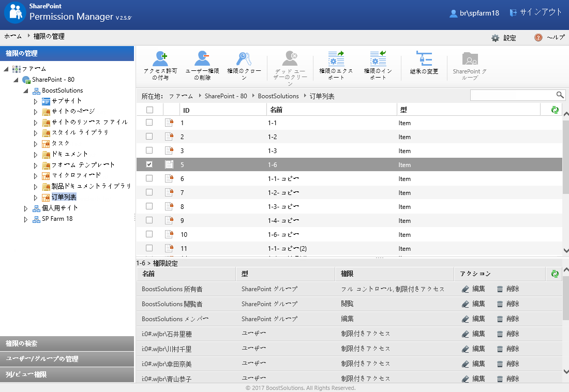Viewport: 569px width, 392px height.
Task: Check the box for item 1-1
Action: 149,123
